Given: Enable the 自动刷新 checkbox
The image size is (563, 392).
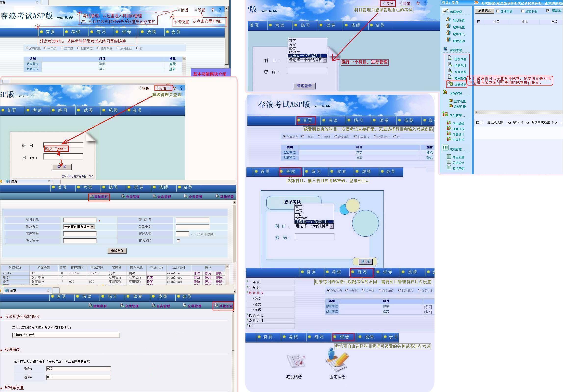Looking at the screenshot, I should tap(498, 11).
